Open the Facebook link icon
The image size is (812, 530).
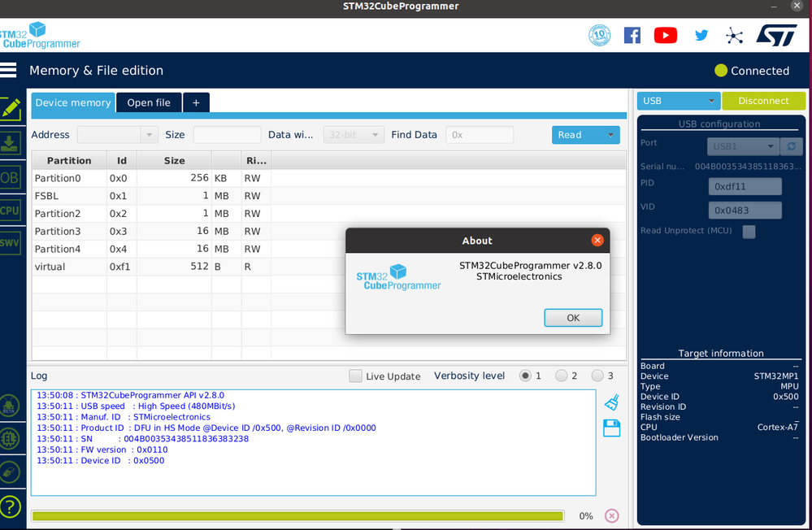(632, 35)
